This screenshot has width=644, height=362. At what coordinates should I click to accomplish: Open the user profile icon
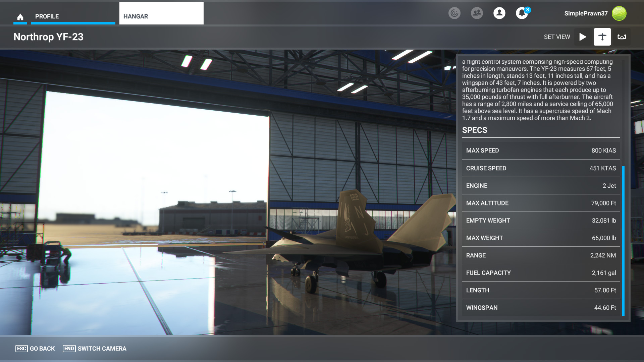pos(499,13)
